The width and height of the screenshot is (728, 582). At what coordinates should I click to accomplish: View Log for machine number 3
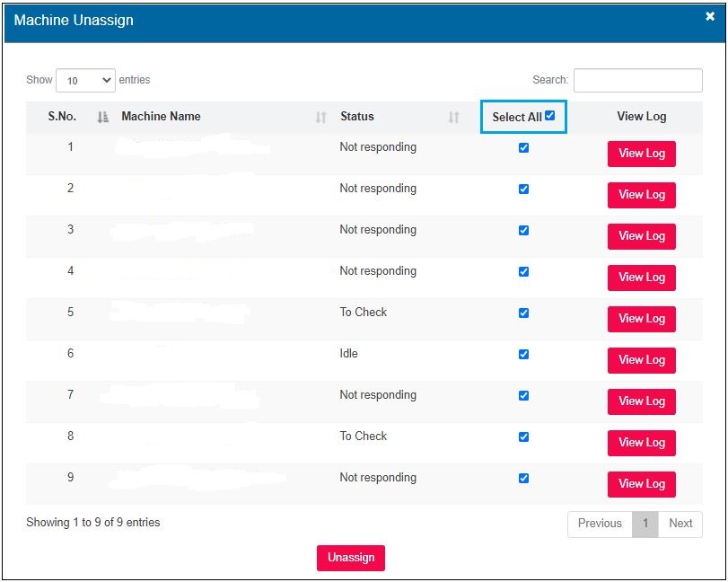coord(641,236)
